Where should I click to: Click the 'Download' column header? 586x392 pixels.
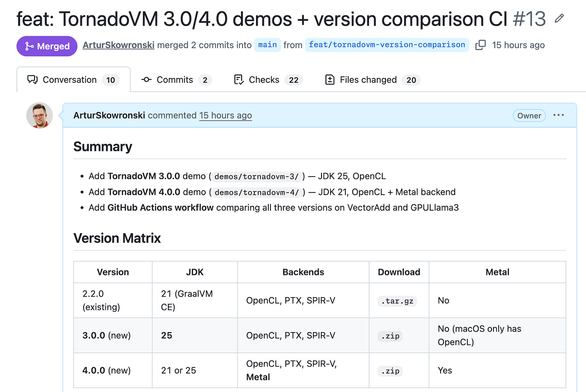click(399, 272)
